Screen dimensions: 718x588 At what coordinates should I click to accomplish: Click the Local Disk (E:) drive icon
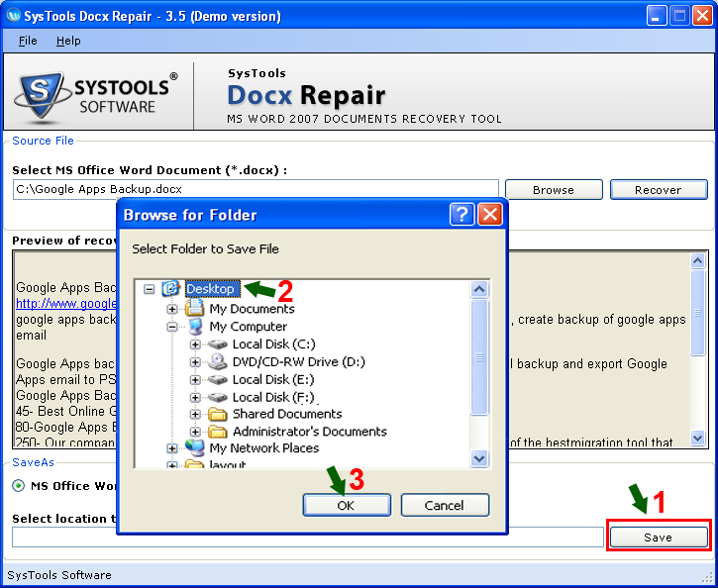pos(218,379)
